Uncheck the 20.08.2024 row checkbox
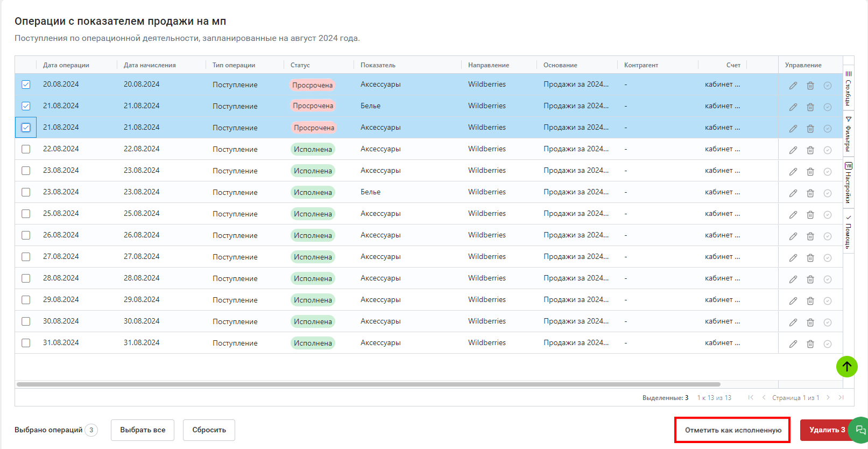Viewport: 868px width, 449px height. tap(26, 85)
